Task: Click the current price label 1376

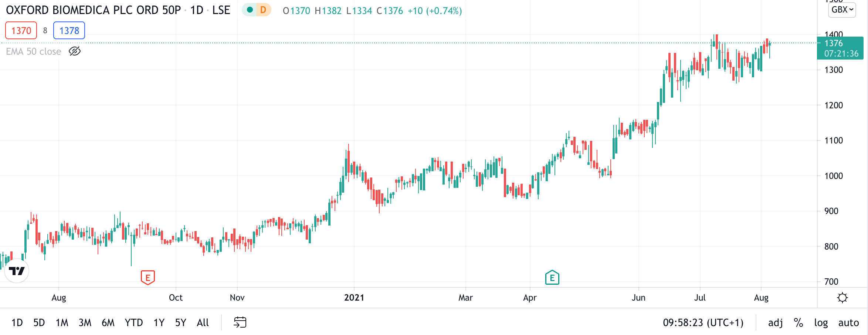Action: pos(840,48)
